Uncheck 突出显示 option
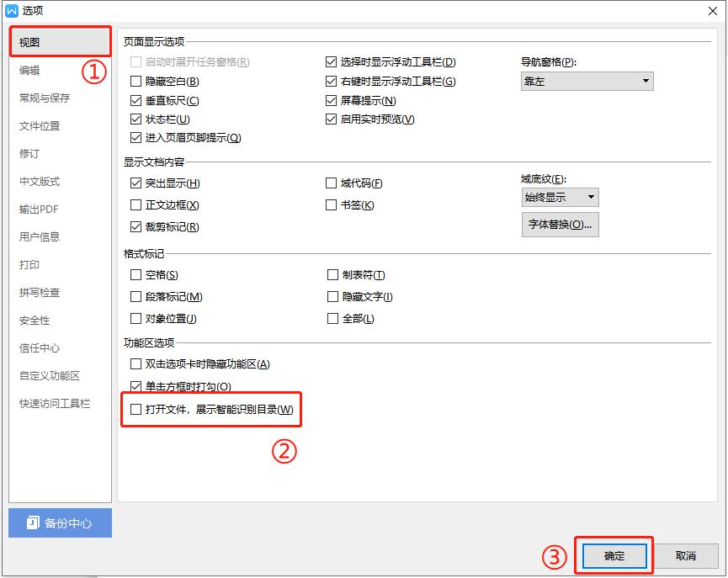The image size is (728, 578). [136, 183]
